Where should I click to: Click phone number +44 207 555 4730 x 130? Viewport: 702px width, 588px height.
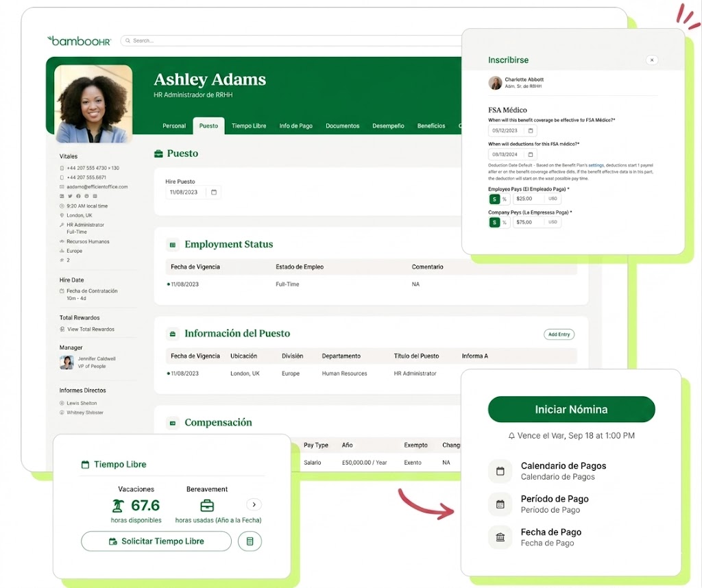(x=93, y=168)
